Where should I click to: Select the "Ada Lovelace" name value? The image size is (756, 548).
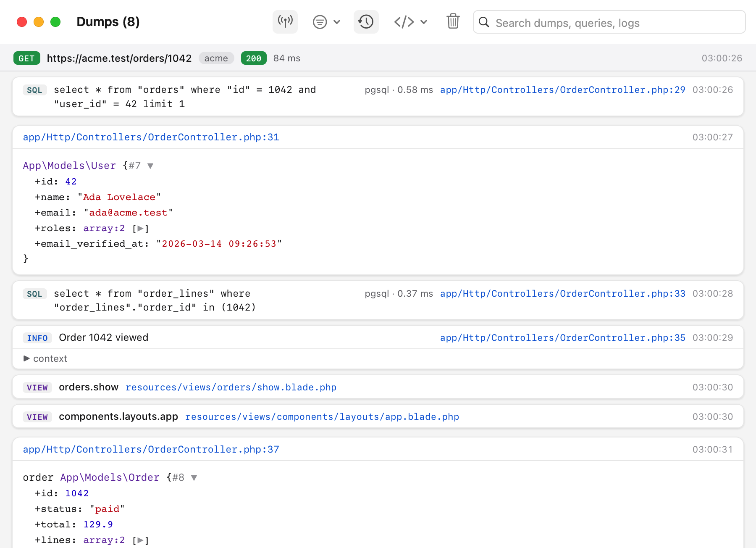[x=119, y=197]
